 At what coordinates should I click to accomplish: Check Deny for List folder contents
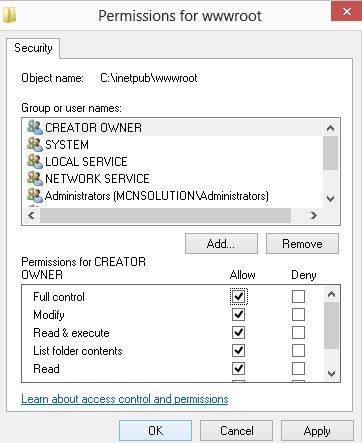coord(298,350)
